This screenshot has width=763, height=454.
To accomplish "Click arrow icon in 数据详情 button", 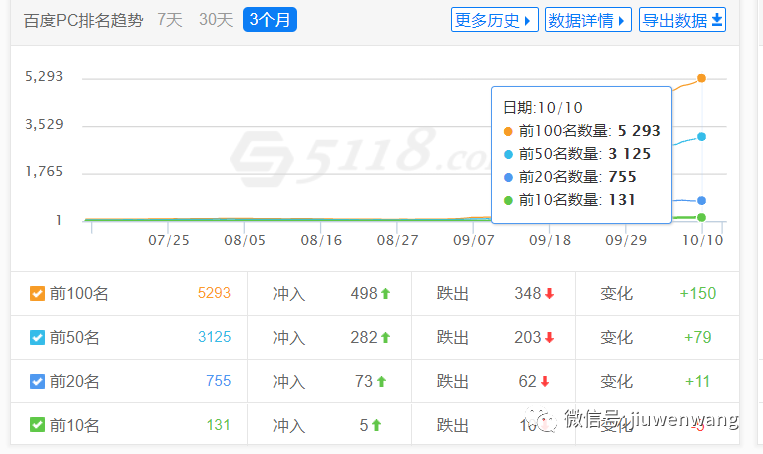I will [x=621, y=21].
